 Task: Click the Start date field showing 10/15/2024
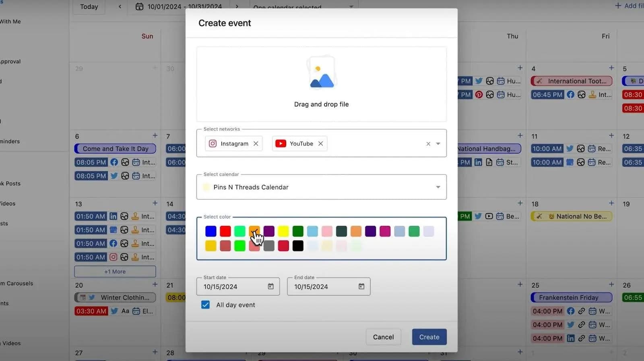(x=238, y=286)
